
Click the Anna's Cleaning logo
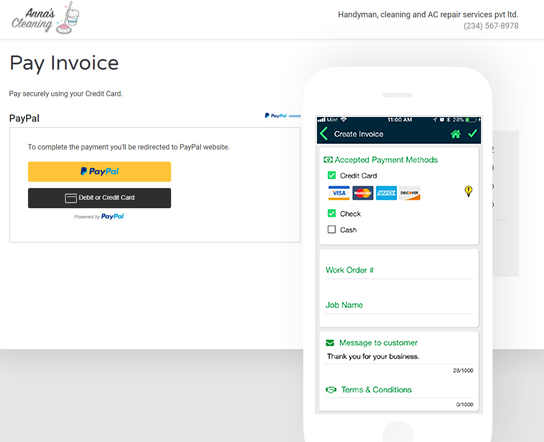45,18
